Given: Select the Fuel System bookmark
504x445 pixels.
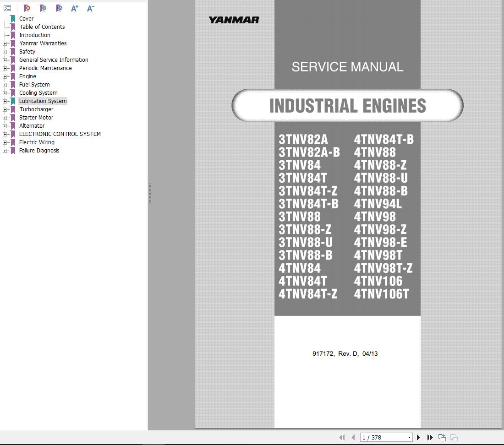Looking at the screenshot, I should pyautogui.click(x=34, y=84).
